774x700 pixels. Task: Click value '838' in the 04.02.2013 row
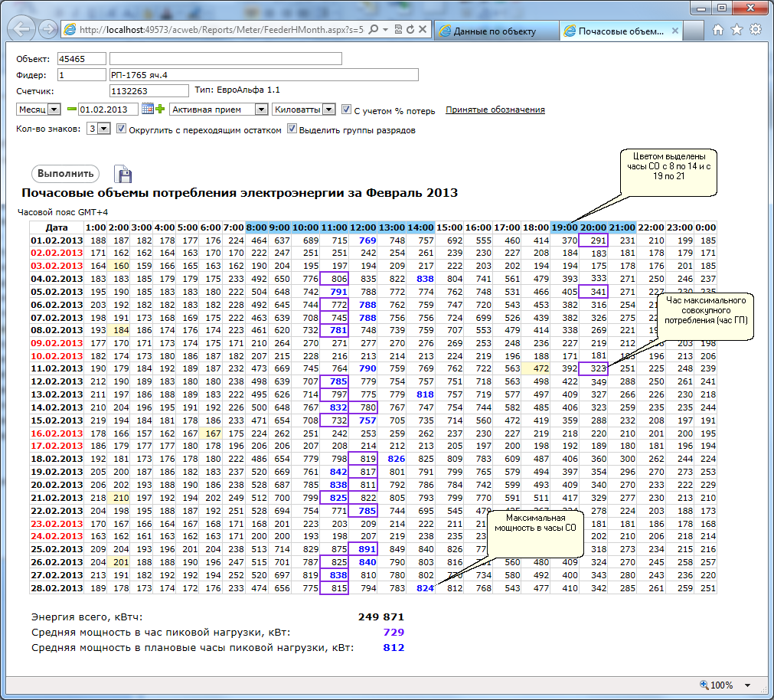pos(425,279)
